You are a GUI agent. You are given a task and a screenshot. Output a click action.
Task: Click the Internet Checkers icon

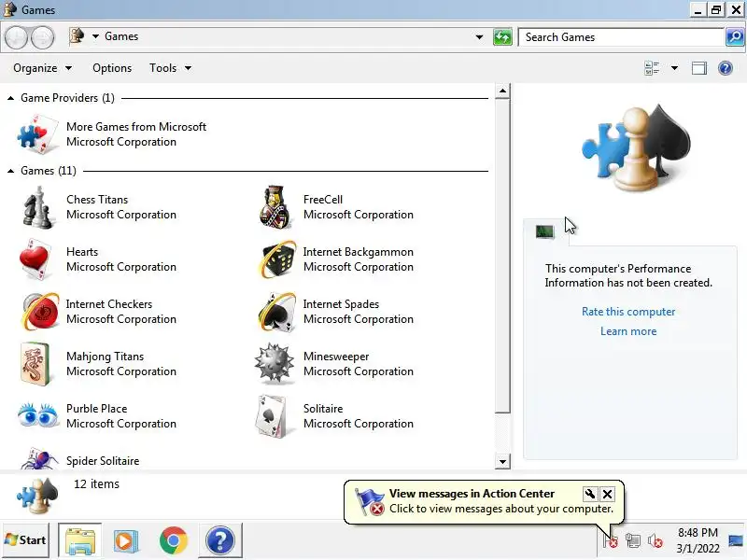[x=40, y=312]
